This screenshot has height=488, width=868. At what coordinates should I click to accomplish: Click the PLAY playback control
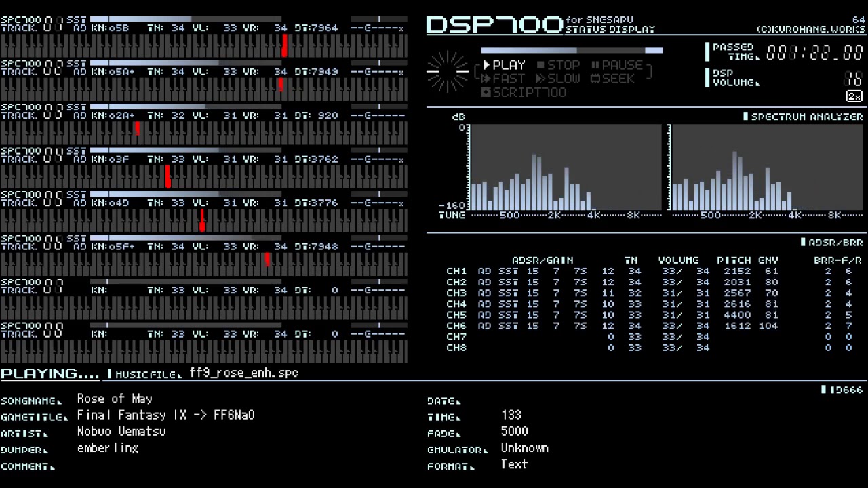coord(505,65)
